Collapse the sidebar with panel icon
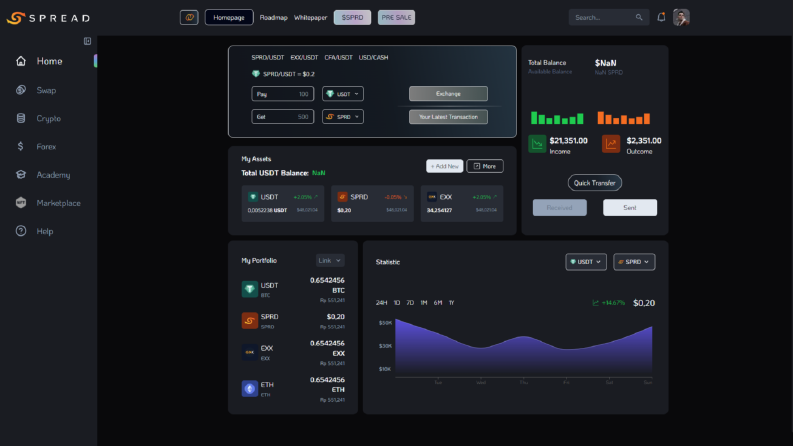The width and height of the screenshot is (793, 446). click(x=87, y=41)
